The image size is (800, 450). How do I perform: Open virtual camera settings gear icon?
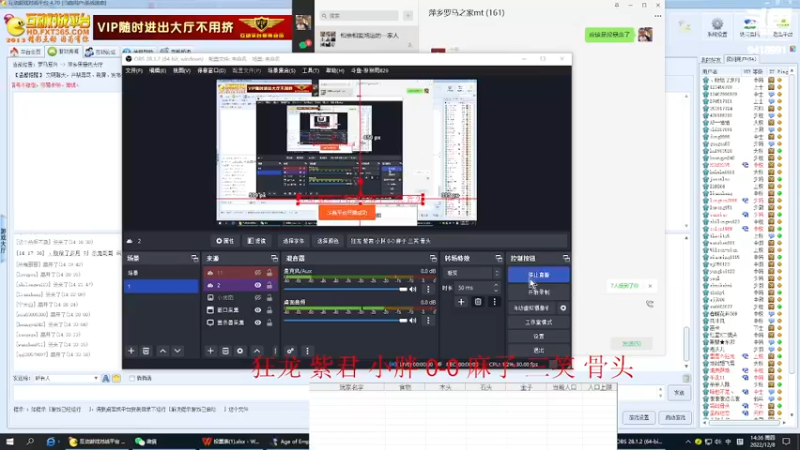563,308
